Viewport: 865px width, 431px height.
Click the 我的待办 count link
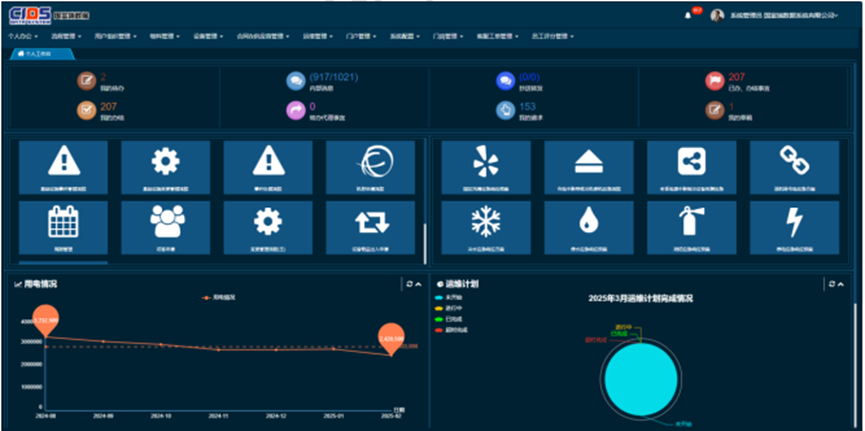103,76
